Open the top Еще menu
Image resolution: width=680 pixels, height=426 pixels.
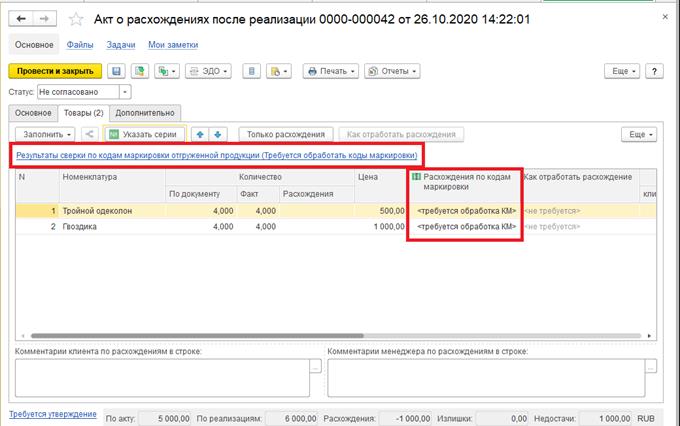622,71
